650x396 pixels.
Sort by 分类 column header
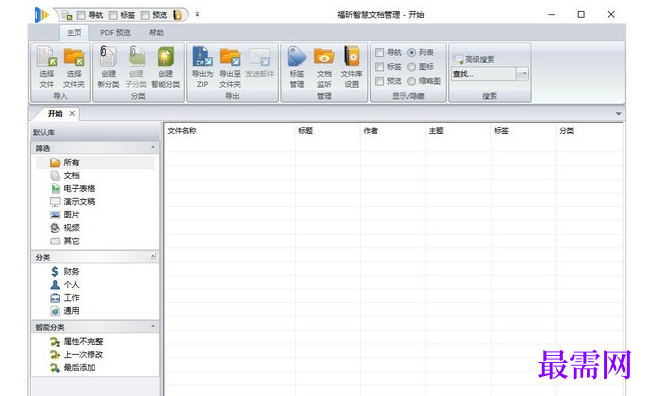pyautogui.click(x=589, y=131)
